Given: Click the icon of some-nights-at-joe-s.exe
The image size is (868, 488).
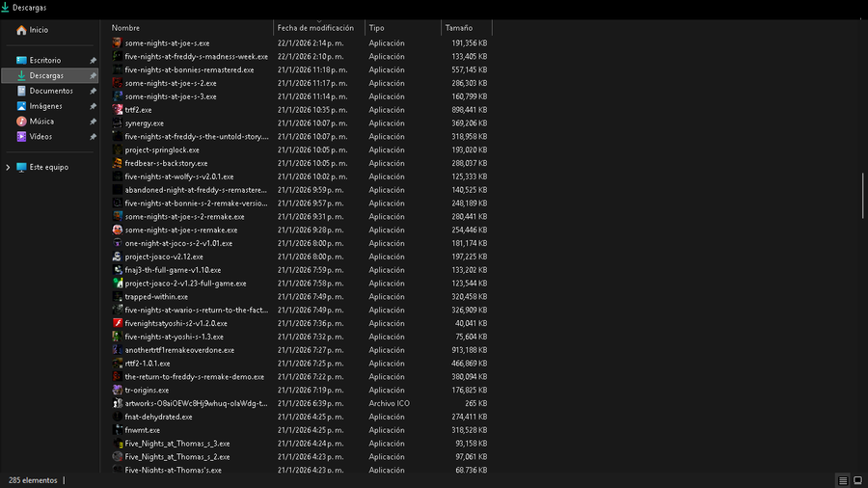Looking at the screenshot, I should pos(118,43).
